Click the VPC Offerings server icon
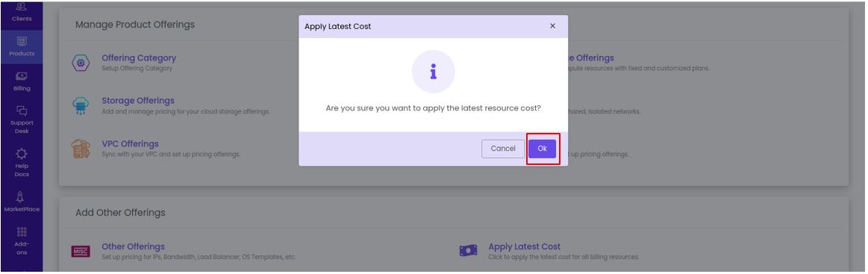 (81, 149)
